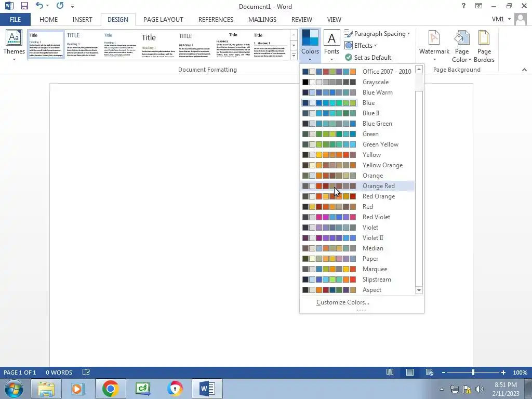
Task: Click the Repeat/Redo arrow icon
Action: pyautogui.click(x=60, y=6)
